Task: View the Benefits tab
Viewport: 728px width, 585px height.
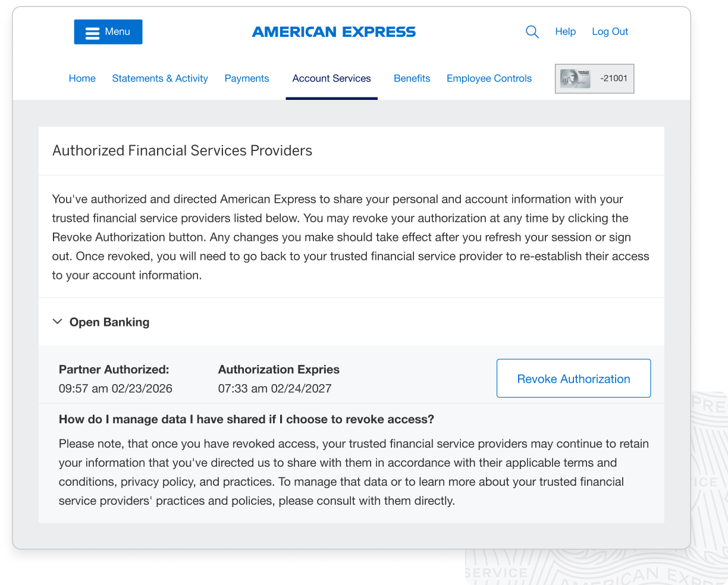Action: 412,78
